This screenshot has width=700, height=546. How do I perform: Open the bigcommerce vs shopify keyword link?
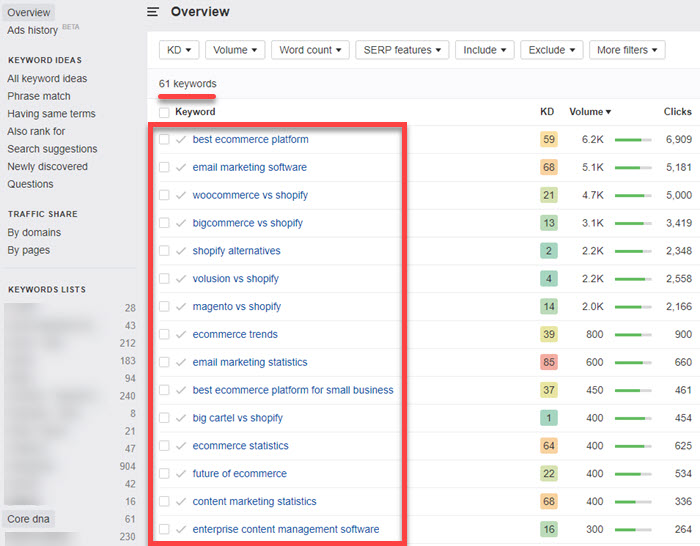click(247, 223)
